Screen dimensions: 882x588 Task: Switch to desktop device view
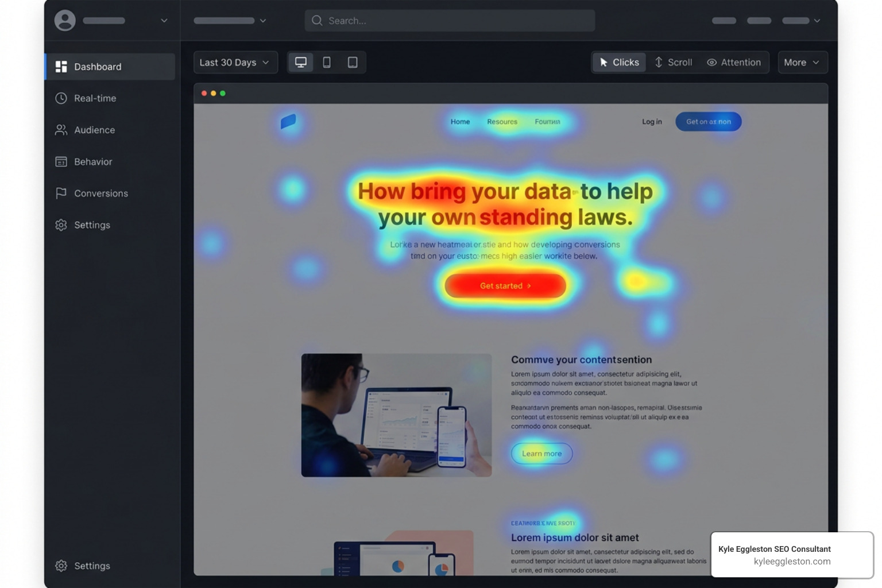pyautogui.click(x=301, y=62)
